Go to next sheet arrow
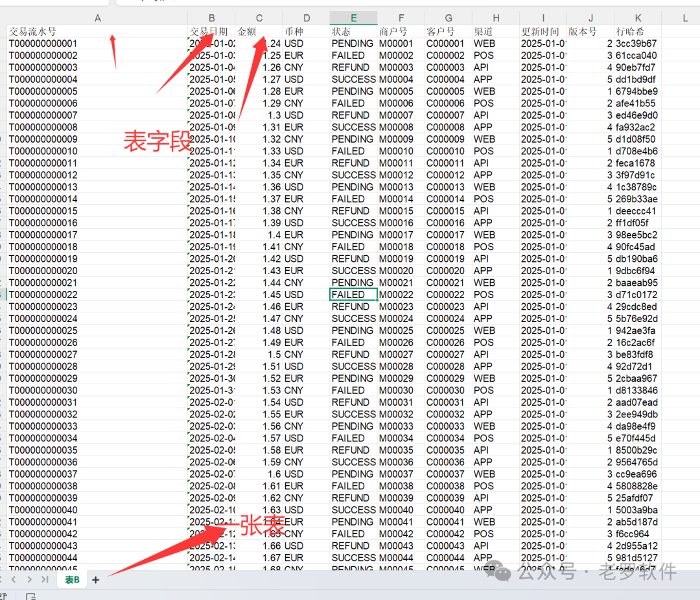 (29, 579)
